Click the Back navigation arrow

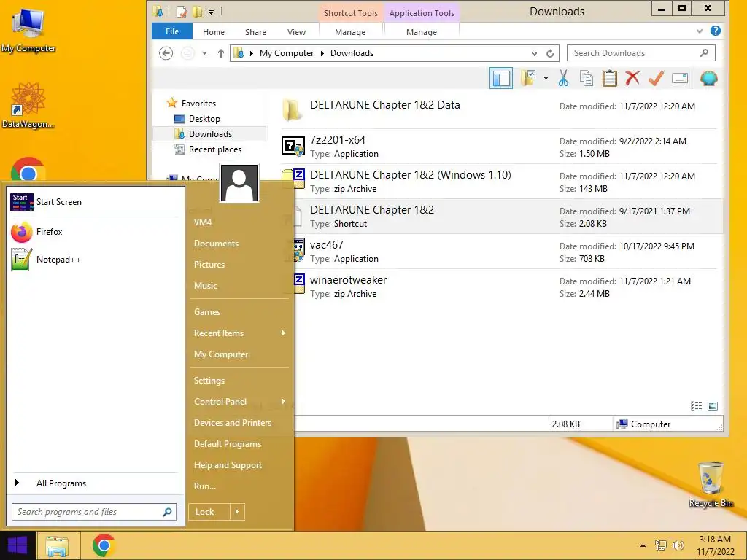tap(166, 52)
